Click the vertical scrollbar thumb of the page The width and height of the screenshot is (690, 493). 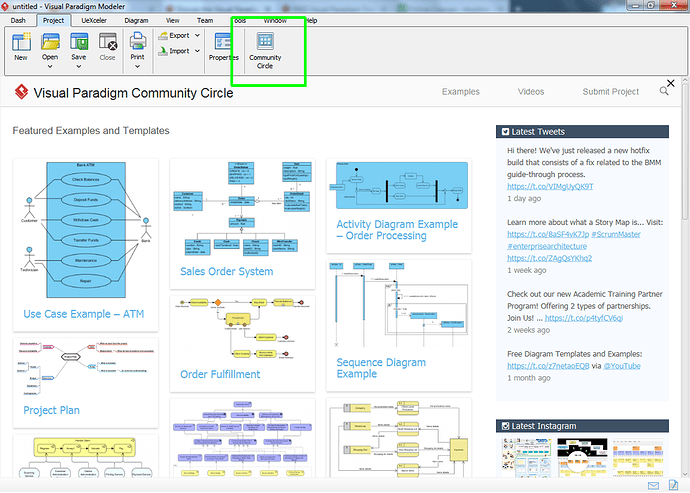(x=685, y=152)
